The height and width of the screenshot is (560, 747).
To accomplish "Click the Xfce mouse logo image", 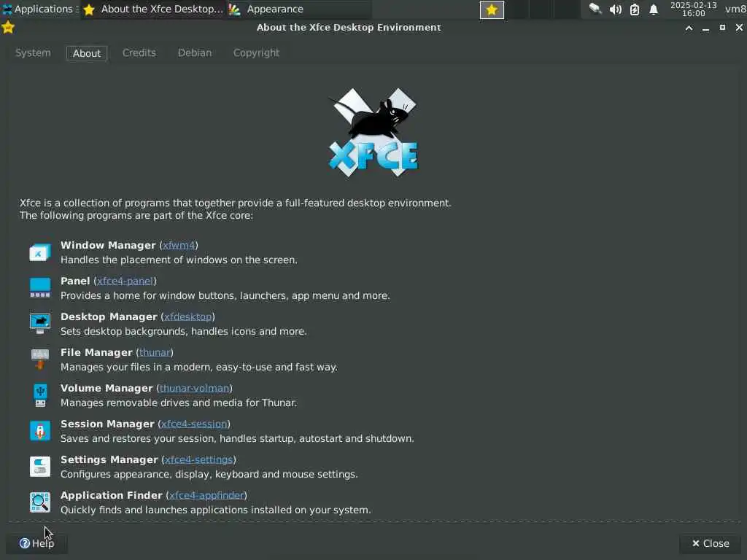I will click(373, 133).
